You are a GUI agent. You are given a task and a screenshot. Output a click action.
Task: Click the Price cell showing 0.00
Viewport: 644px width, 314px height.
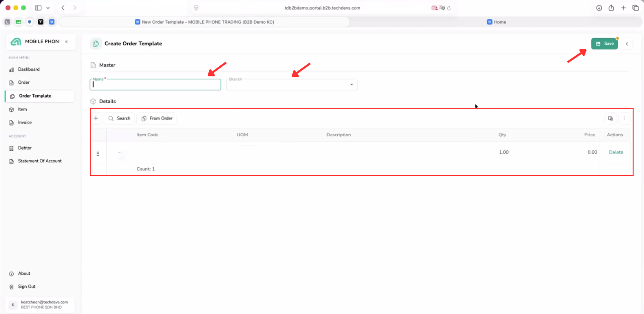coord(592,152)
